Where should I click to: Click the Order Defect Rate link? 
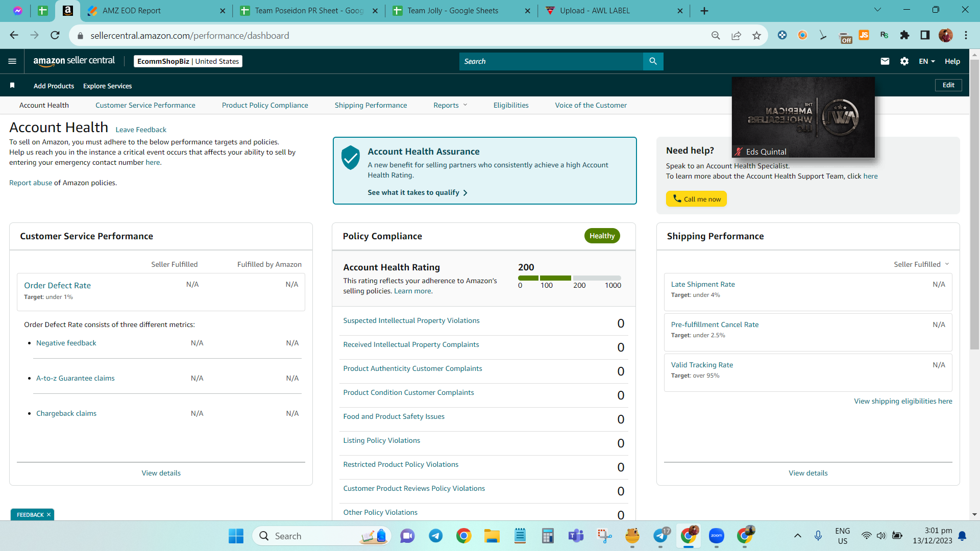tap(57, 285)
